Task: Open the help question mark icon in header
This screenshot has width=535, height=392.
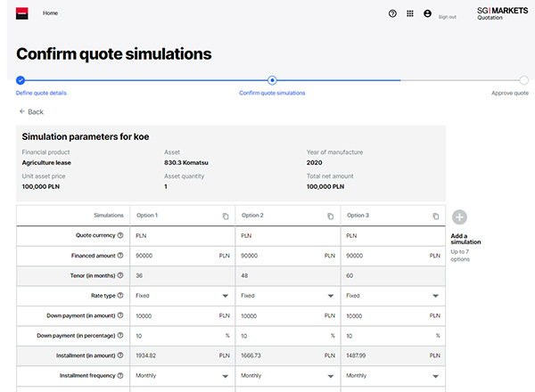Action: [393, 14]
